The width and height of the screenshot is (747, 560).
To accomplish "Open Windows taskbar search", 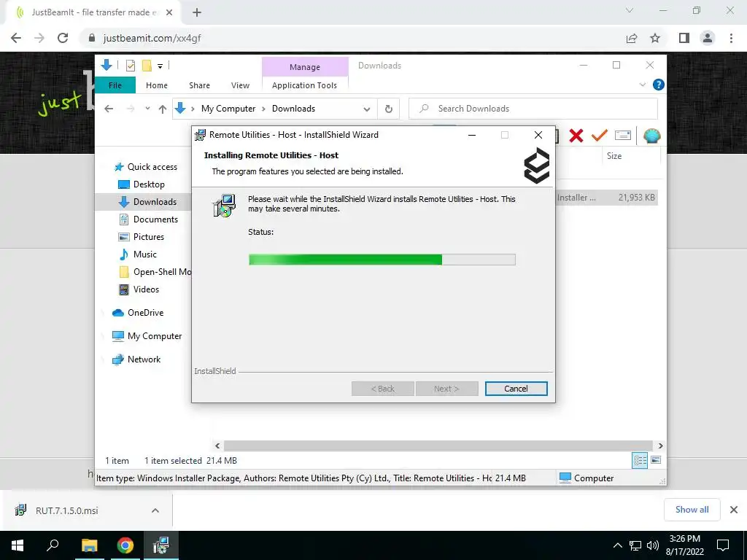I will click(x=53, y=545).
